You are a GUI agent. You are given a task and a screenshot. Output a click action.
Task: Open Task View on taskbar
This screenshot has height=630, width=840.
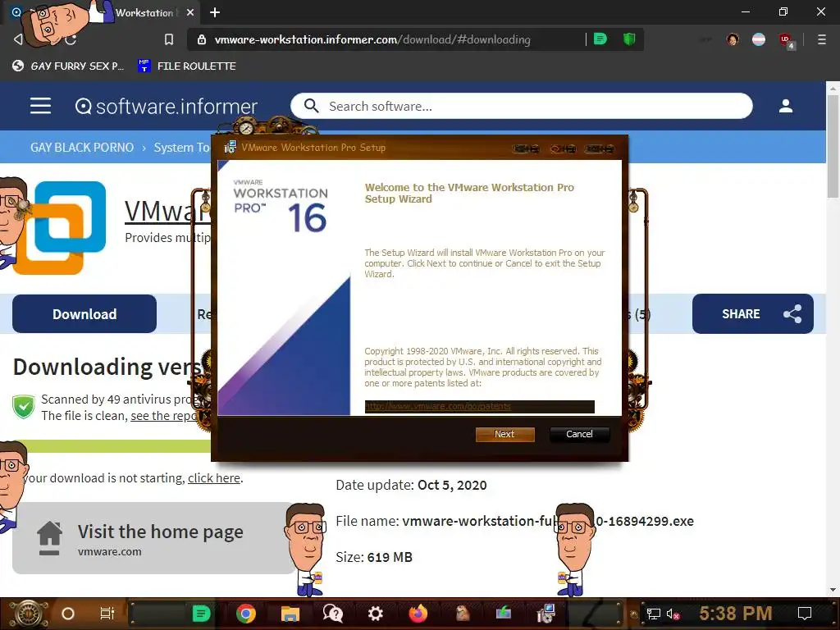click(x=107, y=614)
